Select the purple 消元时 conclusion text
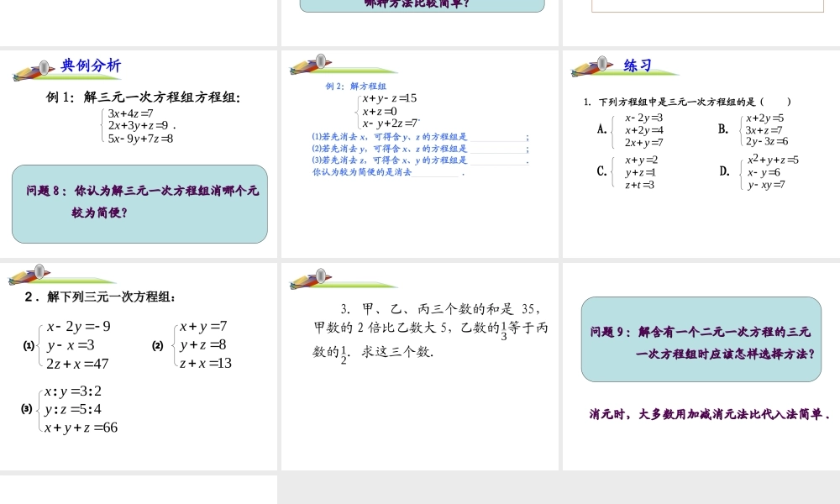840x504 pixels. 710,414
